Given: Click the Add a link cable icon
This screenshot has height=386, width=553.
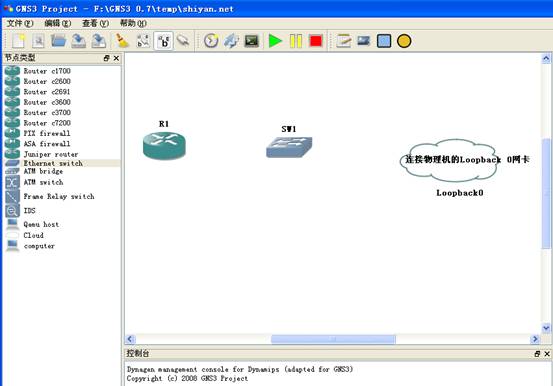Looking at the screenshot, I should (183, 41).
